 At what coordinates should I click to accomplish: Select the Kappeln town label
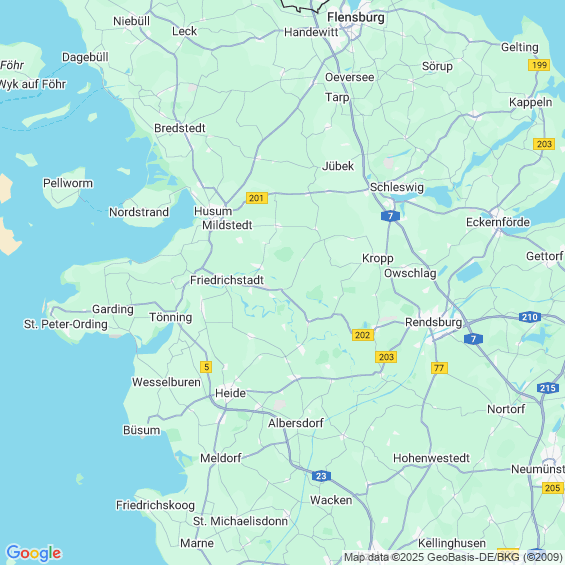click(530, 102)
